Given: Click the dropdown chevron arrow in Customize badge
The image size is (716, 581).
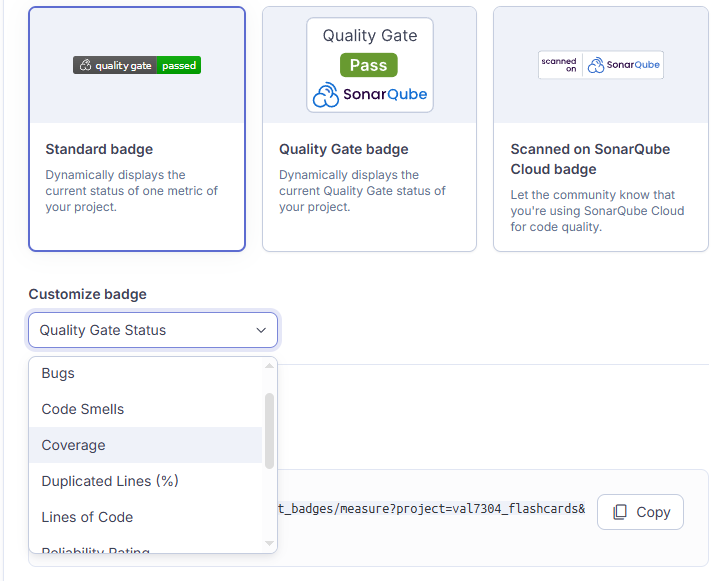Looking at the screenshot, I should pyautogui.click(x=261, y=330).
